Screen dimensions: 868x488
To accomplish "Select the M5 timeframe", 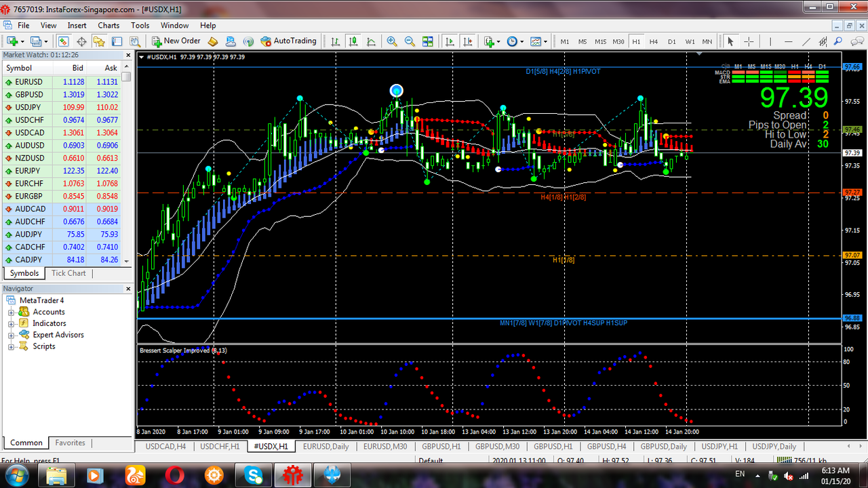I will pos(583,42).
